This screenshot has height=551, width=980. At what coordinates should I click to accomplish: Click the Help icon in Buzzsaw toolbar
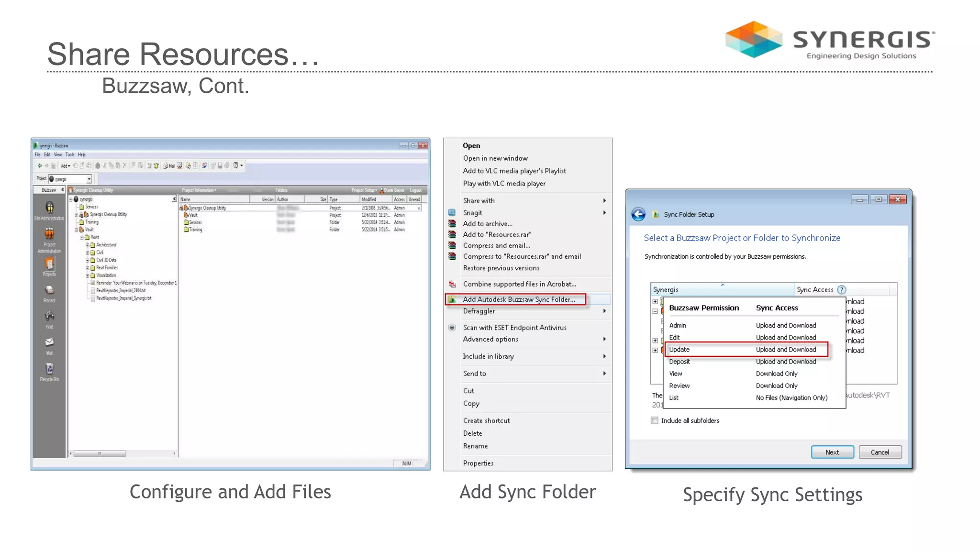tap(236, 165)
